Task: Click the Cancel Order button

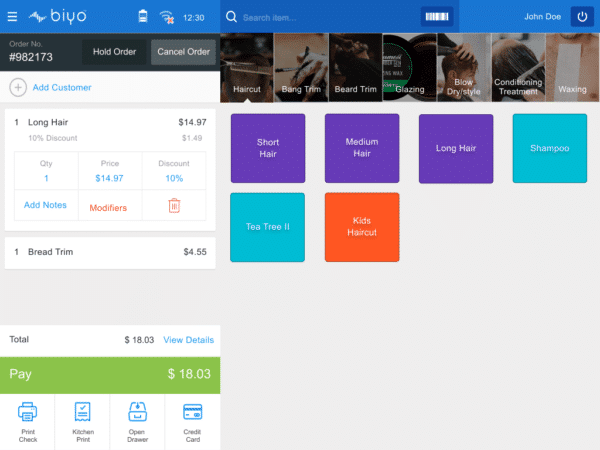Action: coord(183,52)
